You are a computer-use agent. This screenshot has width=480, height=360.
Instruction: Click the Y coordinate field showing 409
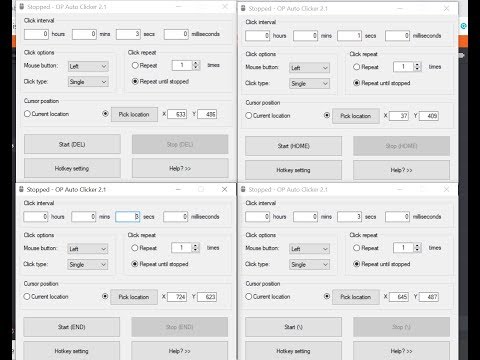pyautogui.click(x=429, y=116)
